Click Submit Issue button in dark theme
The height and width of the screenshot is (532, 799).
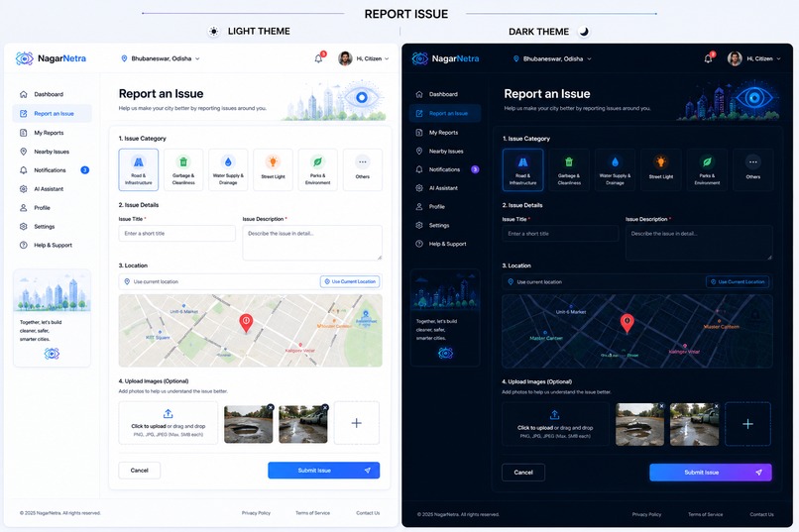(711, 473)
